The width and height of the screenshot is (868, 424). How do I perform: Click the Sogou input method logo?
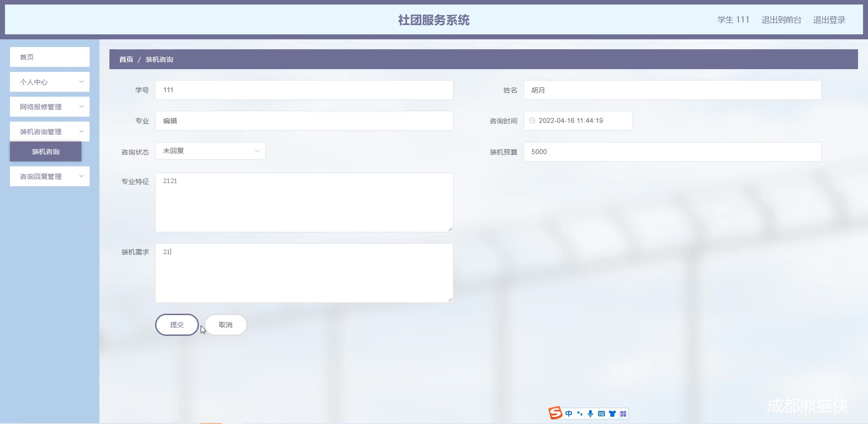555,413
